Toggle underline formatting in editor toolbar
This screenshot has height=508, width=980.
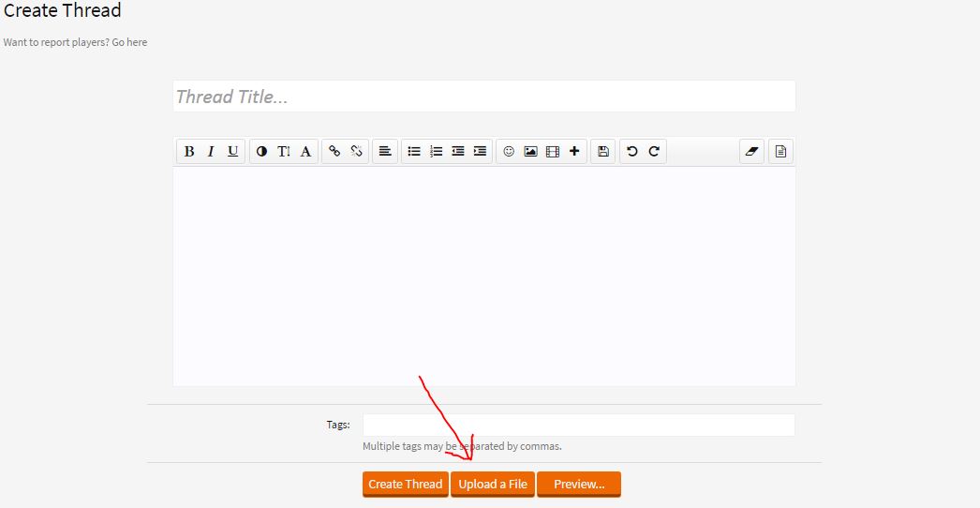click(x=232, y=152)
